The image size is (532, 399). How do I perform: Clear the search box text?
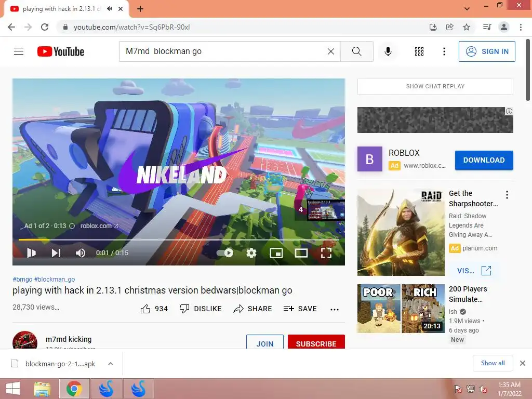point(331,51)
